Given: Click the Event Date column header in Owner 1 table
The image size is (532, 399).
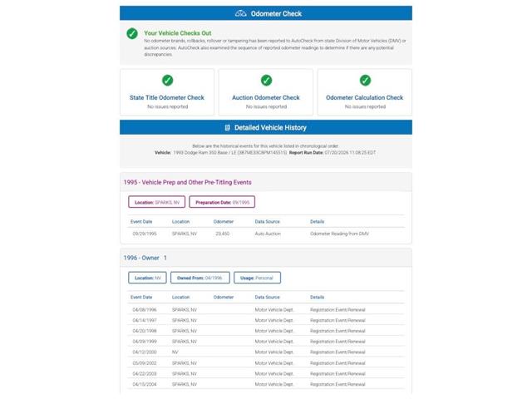Looking at the screenshot, I should point(141,298).
